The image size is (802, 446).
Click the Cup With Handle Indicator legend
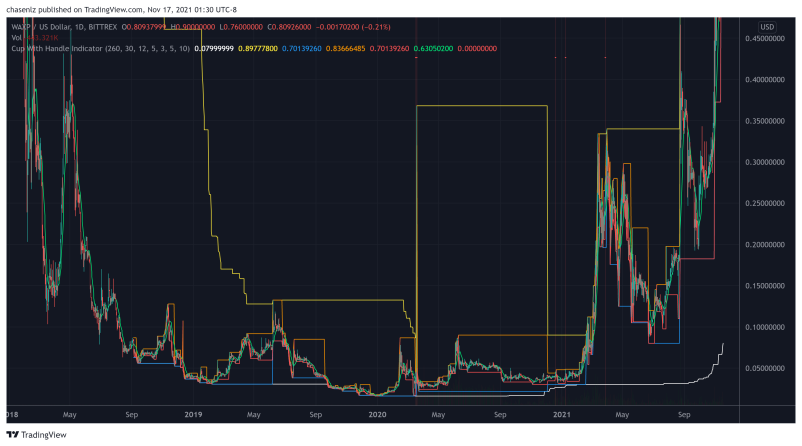click(x=100, y=48)
